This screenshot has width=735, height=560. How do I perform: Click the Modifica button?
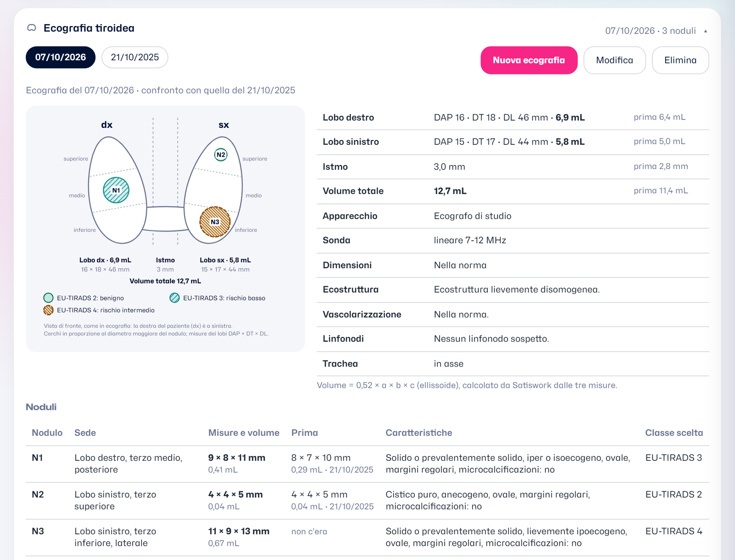pyautogui.click(x=615, y=60)
